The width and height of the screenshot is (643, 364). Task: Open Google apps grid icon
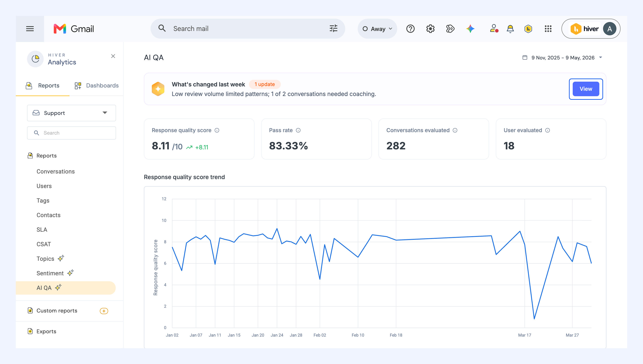point(548,29)
